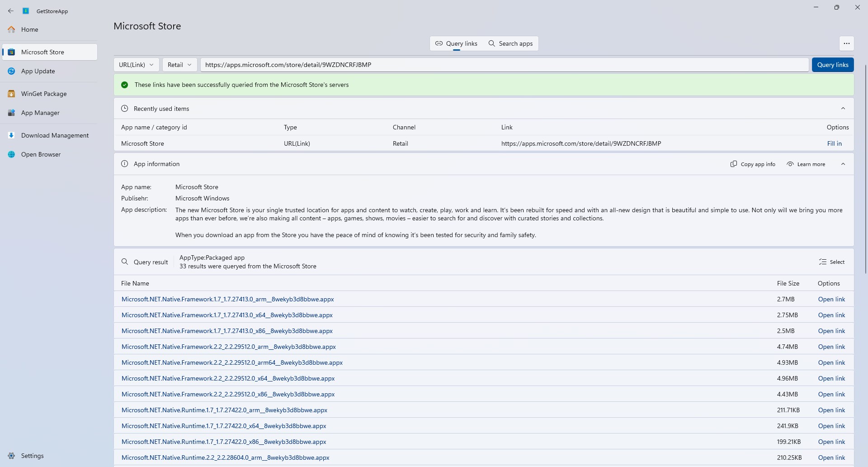
Task: Open the URL(Link) type dropdown
Action: pyautogui.click(x=137, y=65)
